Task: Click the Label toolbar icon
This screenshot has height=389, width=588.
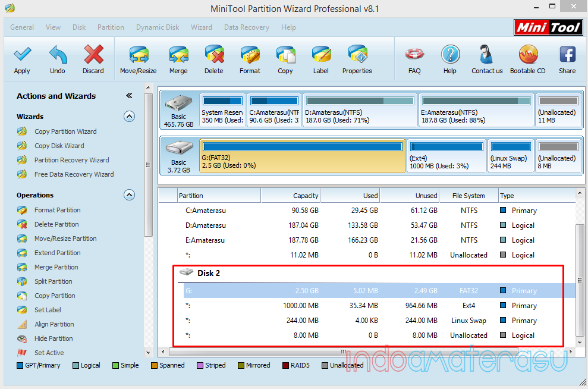Action: pyautogui.click(x=321, y=54)
